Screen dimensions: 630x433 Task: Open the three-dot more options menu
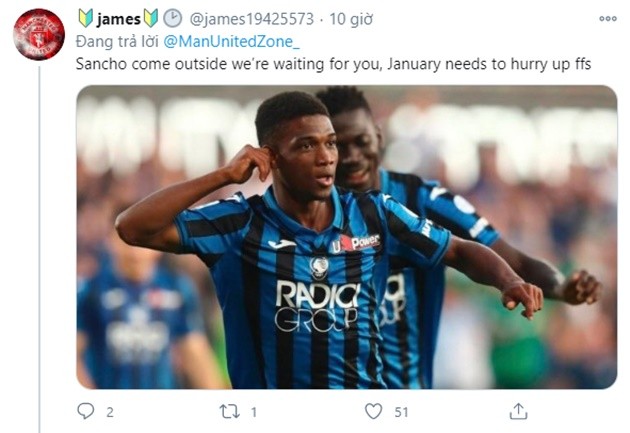(608, 18)
